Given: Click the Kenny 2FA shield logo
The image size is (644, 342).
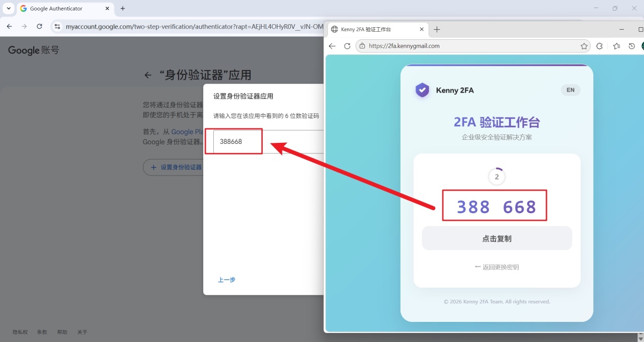Looking at the screenshot, I should coord(422,90).
